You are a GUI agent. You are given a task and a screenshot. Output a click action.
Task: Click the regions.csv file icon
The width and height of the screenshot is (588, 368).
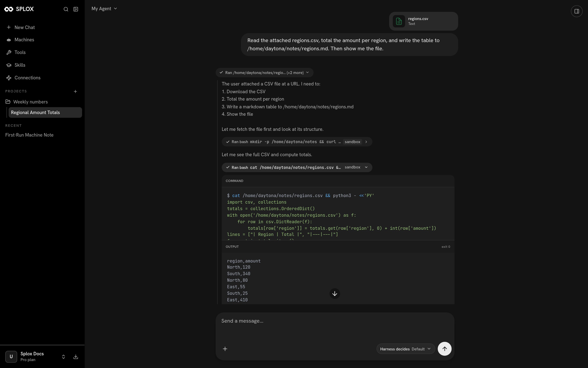coord(399,21)
